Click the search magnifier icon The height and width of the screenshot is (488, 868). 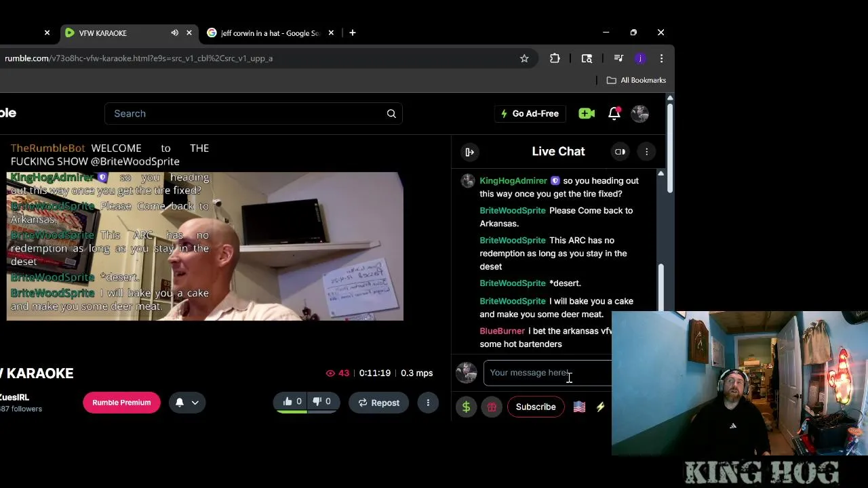(391, 113)
